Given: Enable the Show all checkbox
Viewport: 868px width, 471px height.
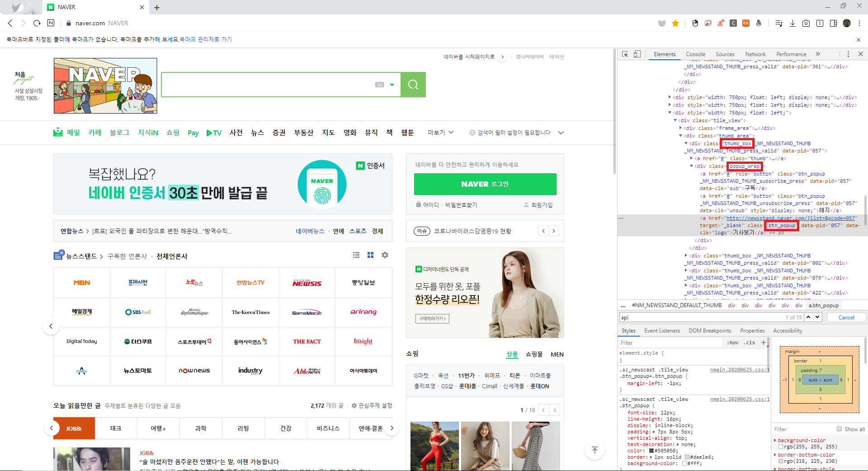Looking at the screenshot, I should tap(839, 429).
